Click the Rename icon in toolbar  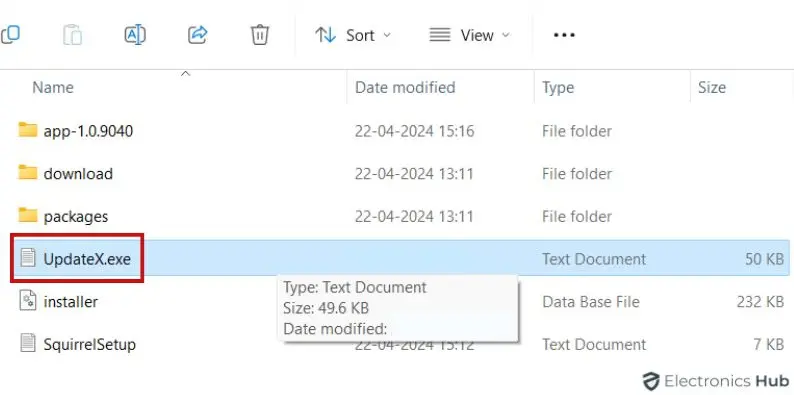tap(135, 35)
